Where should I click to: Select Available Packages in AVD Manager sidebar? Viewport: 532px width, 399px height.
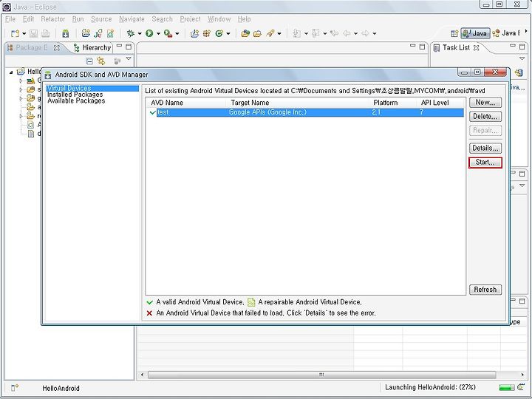[76, 100]
